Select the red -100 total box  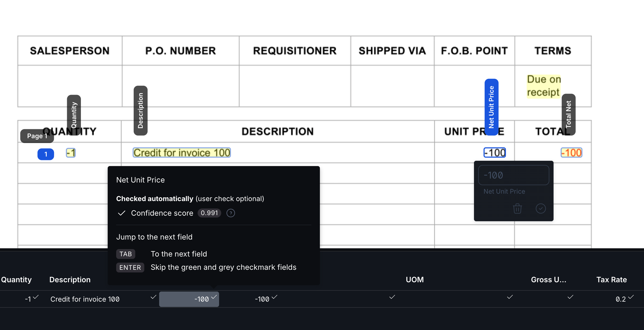click(571, 153)
